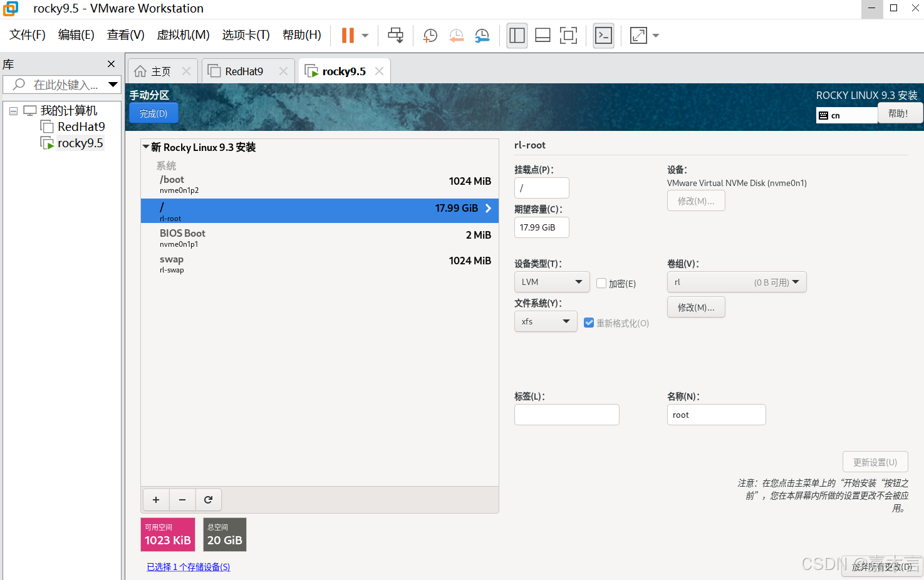
Task: Open the 查看(V) menu
Action: coord(126,35)
